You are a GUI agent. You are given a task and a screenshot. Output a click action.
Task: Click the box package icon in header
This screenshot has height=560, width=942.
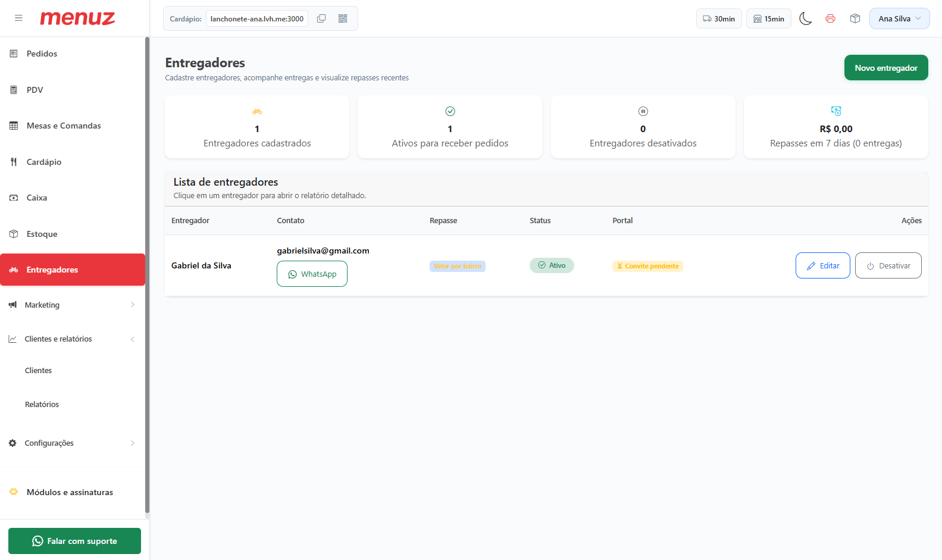click(x=855, y=18)
